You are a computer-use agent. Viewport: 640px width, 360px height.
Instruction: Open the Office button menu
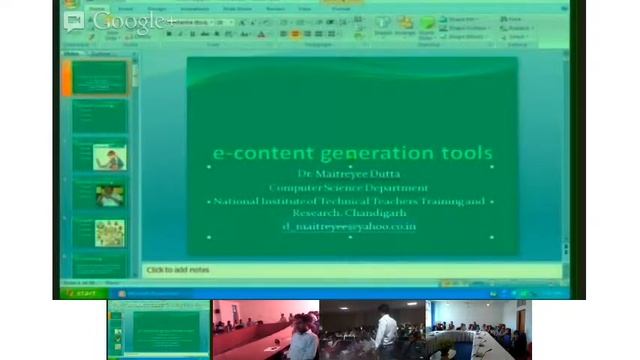pos(71,4)
